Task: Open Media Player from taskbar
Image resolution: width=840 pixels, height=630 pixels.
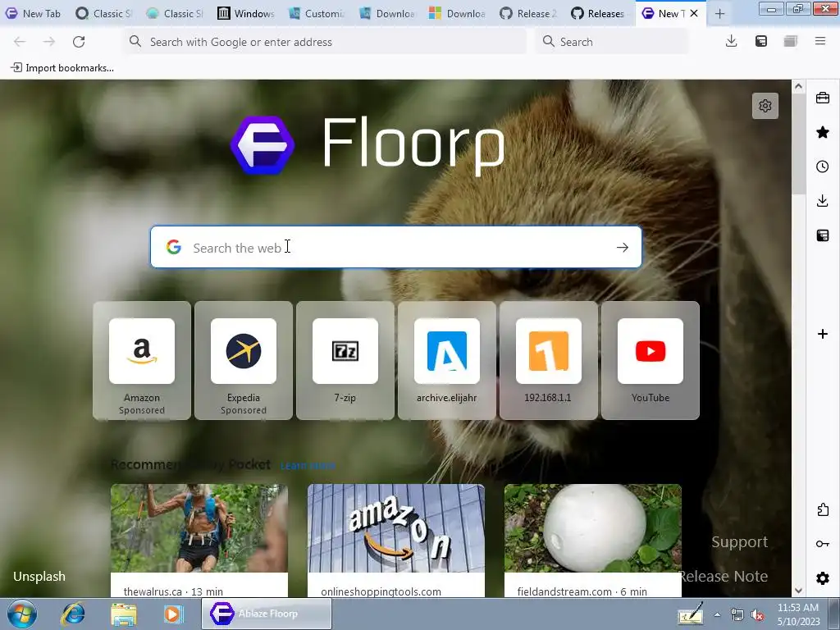Action: coord(174,614)
